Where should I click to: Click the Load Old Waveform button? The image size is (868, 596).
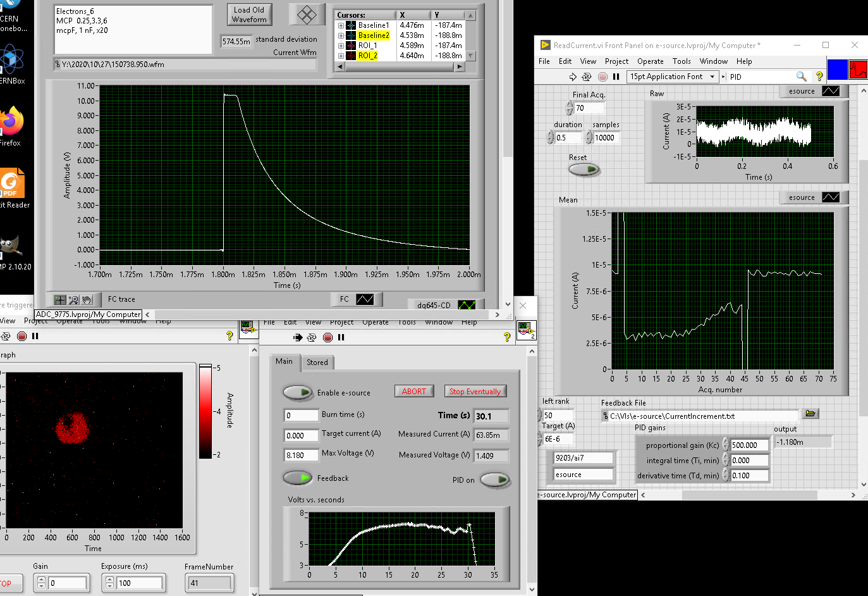(x=249, y=15)
